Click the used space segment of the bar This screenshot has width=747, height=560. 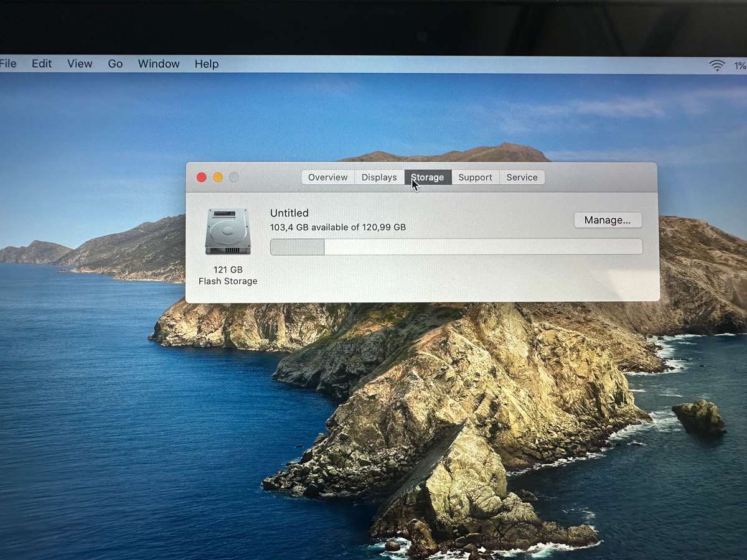coord(297,246)
